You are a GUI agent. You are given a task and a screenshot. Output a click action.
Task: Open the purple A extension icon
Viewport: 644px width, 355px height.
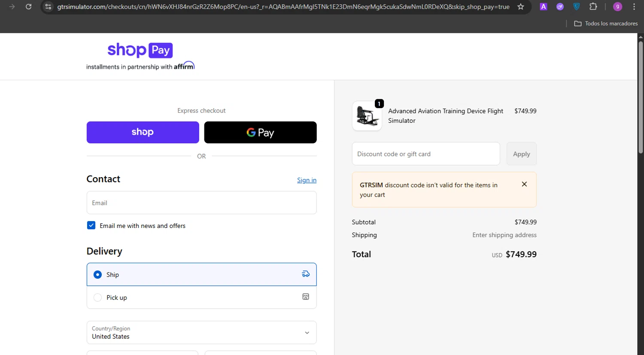[x=544, y=7]
